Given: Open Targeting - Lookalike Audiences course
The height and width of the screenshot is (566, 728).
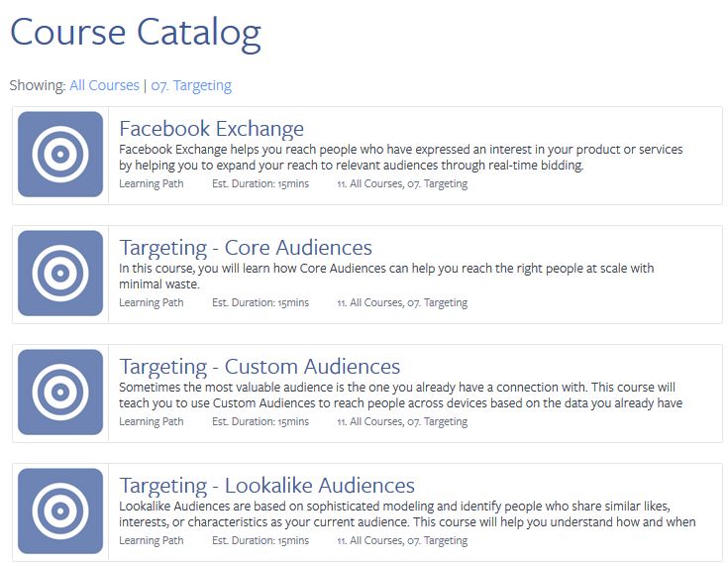Looking at the screenshot, I should (x=267, y=486).
